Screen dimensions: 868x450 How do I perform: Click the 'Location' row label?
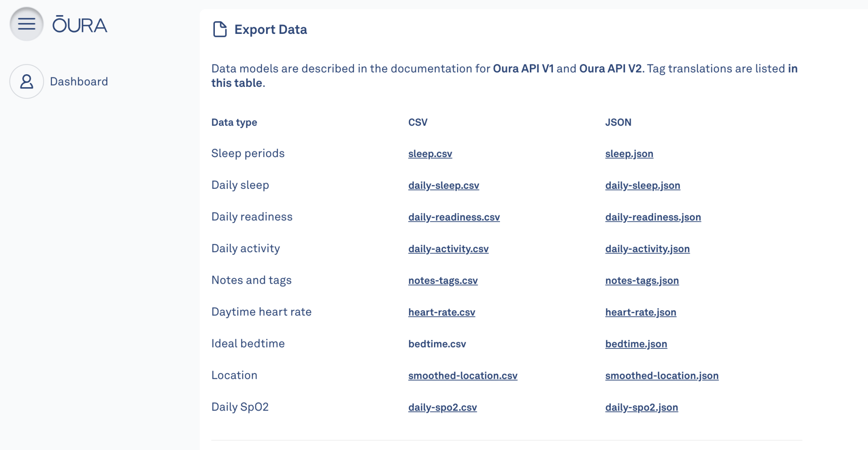(x=234, y=375)
